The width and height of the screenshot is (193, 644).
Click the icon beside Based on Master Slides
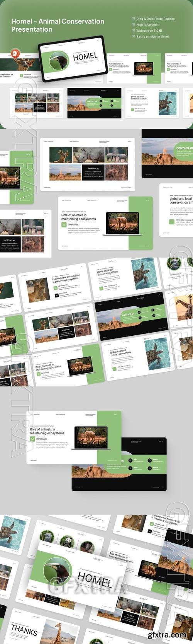(133, 37)
